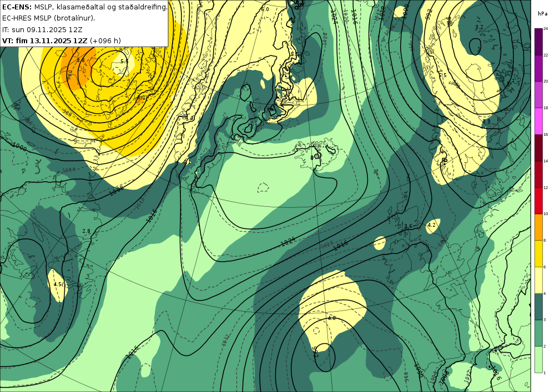Click the 'hPa' unit label above the legend
The width and height of the screenshot is (555, 392).
(x=543, y=13)
